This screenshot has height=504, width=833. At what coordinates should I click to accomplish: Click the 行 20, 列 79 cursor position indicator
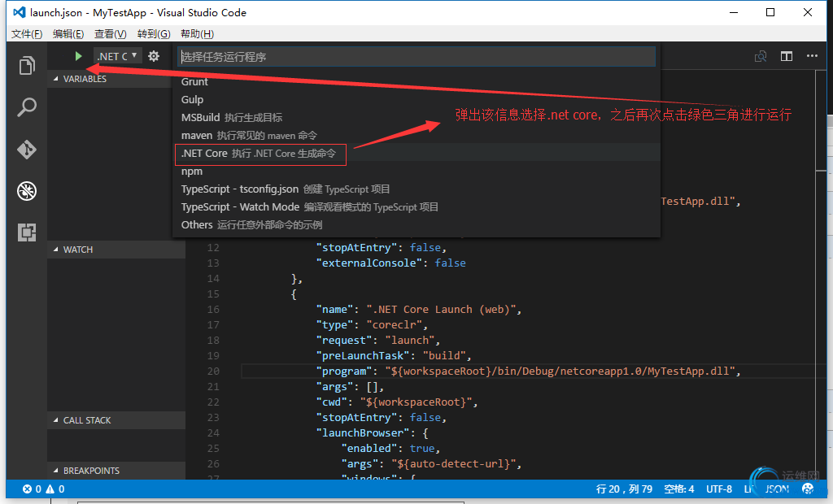[x=624, y=489]
